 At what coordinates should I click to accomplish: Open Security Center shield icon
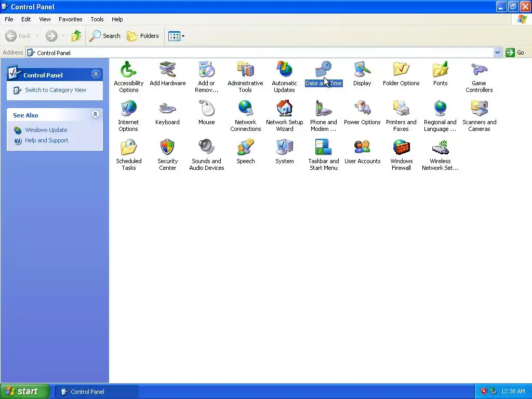[168, 148]
